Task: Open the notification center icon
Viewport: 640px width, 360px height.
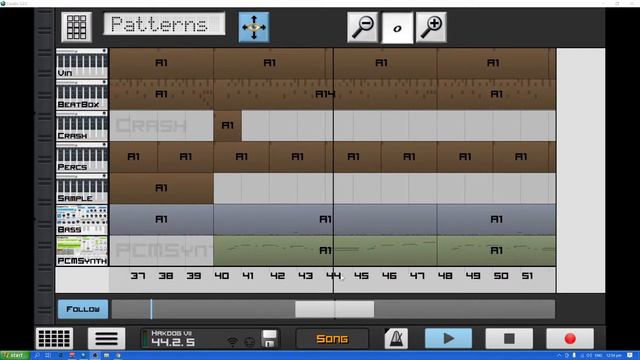Action: 630,356
